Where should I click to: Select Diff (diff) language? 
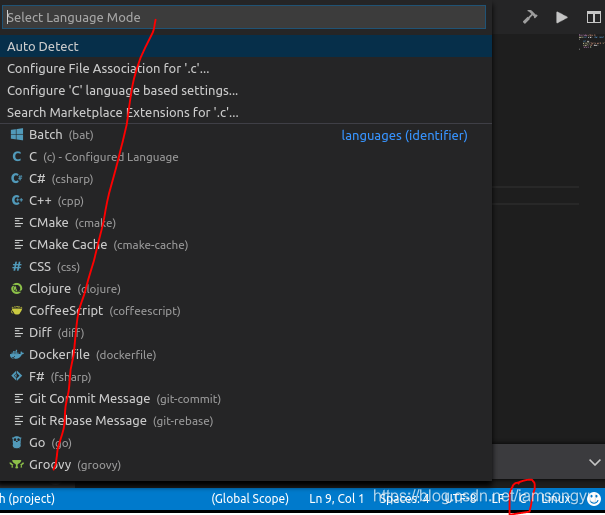click(x=246, y=333)
